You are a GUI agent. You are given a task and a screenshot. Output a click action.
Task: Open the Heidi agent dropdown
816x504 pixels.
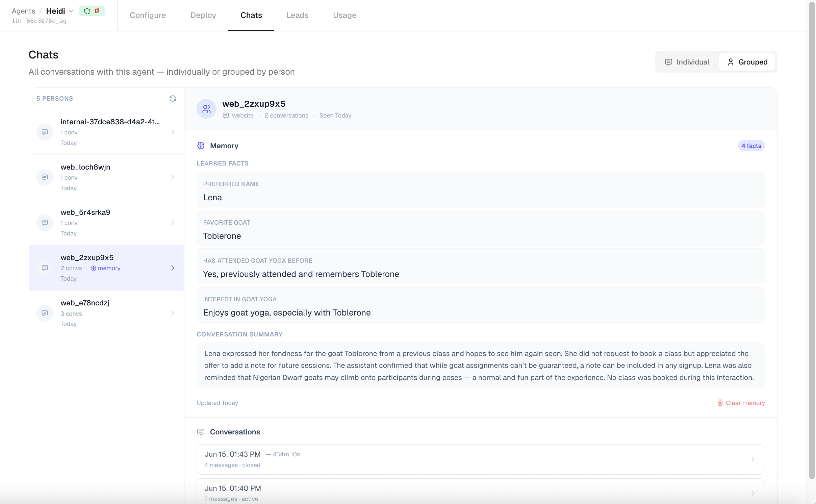(x=71, y=11)
